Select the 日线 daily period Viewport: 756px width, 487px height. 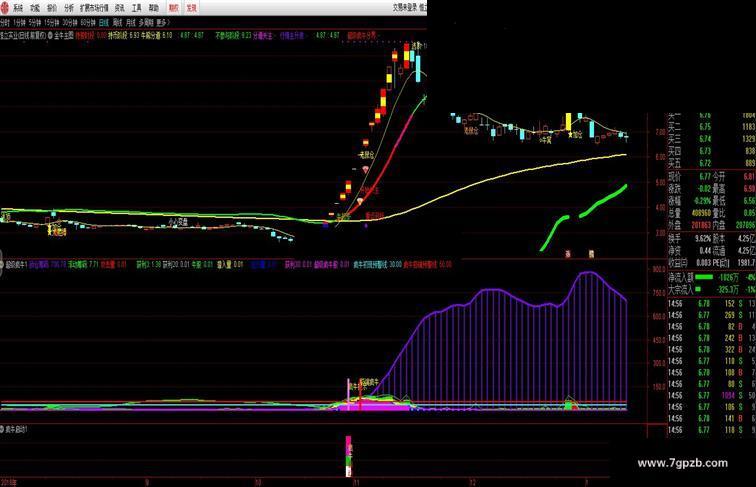(x=104, y=22)
